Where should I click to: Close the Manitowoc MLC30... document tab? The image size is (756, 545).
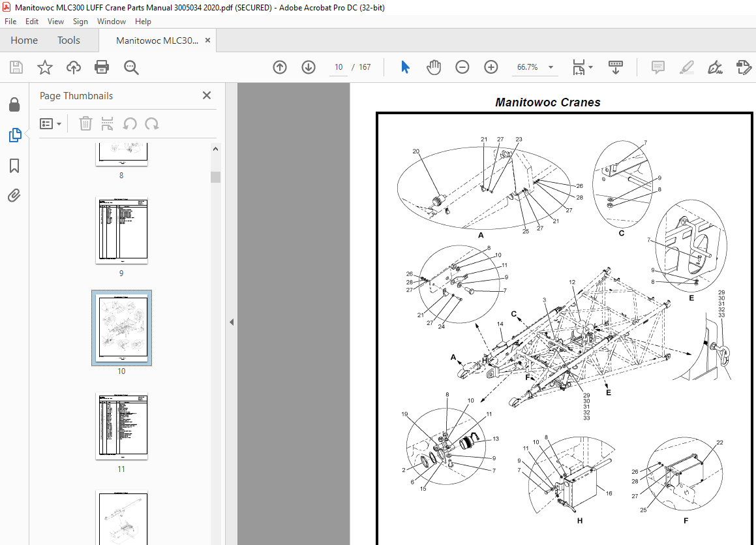click(208, 40)
